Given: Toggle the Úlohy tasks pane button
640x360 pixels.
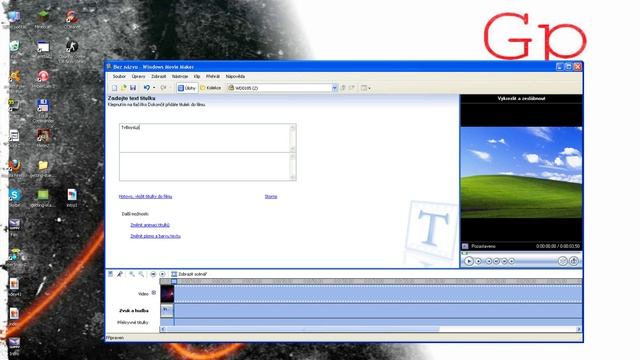Looking at the screenshot, I should (187, 88).
